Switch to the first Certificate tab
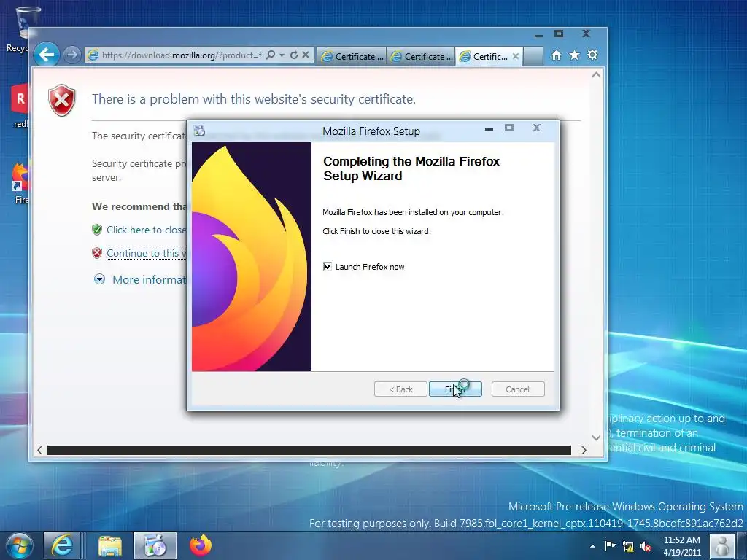The image size is (747, 560). 352,56
